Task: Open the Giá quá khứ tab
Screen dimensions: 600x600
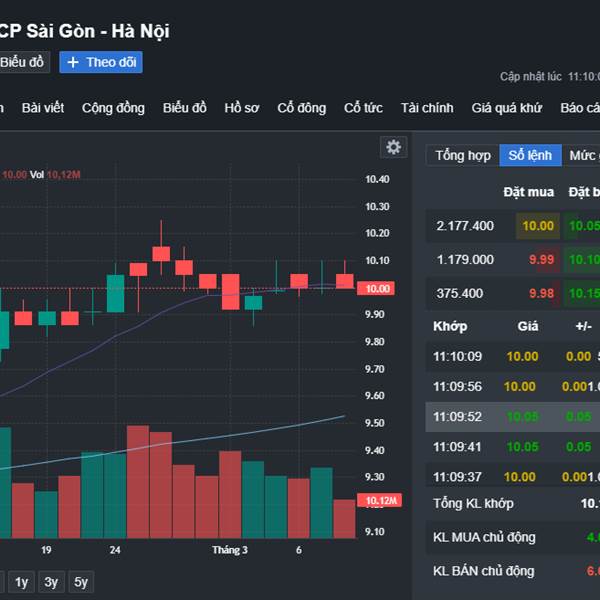Action: click(x=506, y=108)
